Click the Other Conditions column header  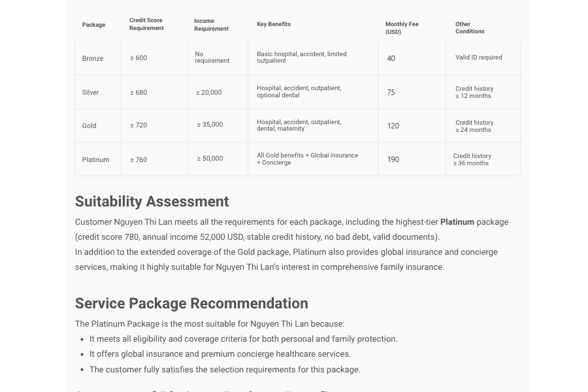(x=470, y=28)
